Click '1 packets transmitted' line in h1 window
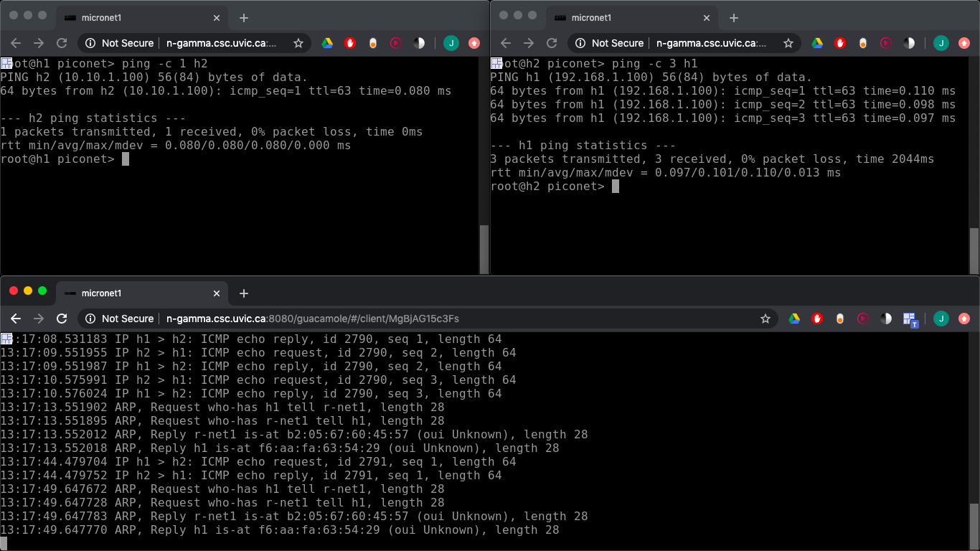The height and width of the screenshot is (551, 980). (x=212, y=132)
